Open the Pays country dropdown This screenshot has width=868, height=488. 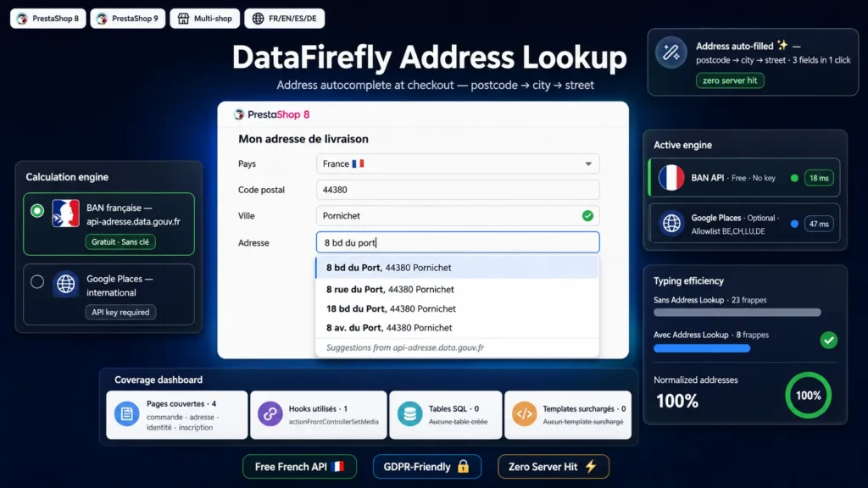(458, 164)
